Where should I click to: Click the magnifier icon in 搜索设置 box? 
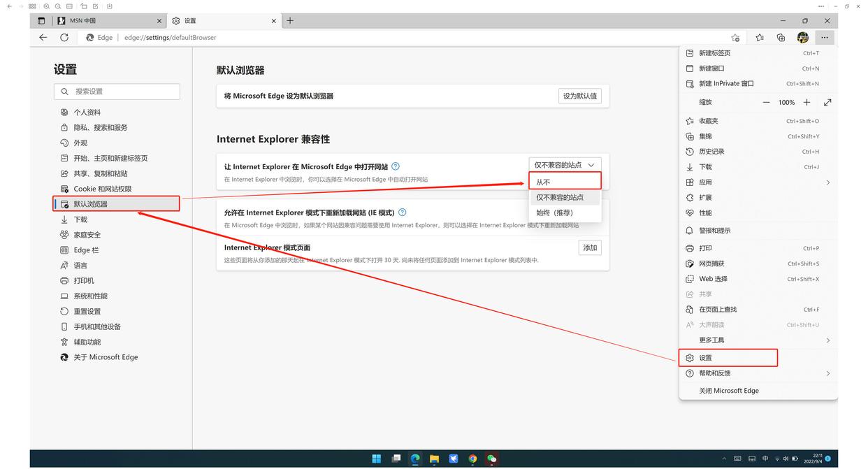pyautogui.click(x=64, y=92)
